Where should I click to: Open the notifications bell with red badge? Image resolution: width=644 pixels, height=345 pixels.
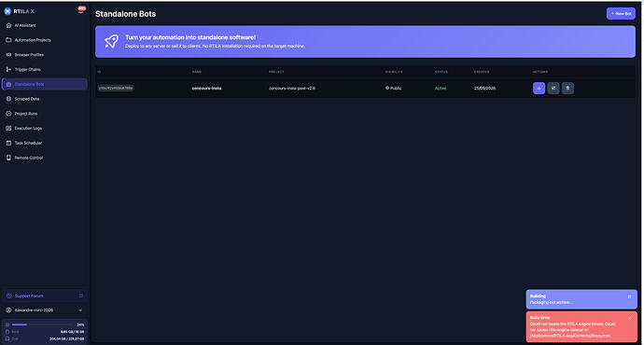click(x=81, y=10)
